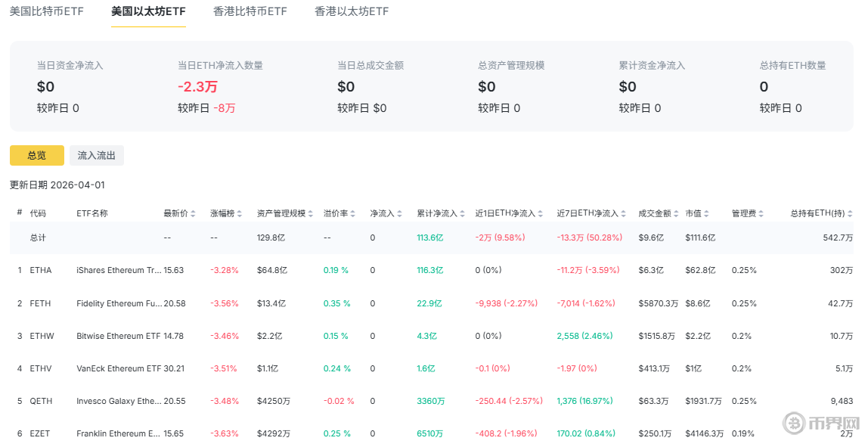Click the 代码 column header
Image resolution: width=868 pixels, height=444 pixels.
click(38, 214)
